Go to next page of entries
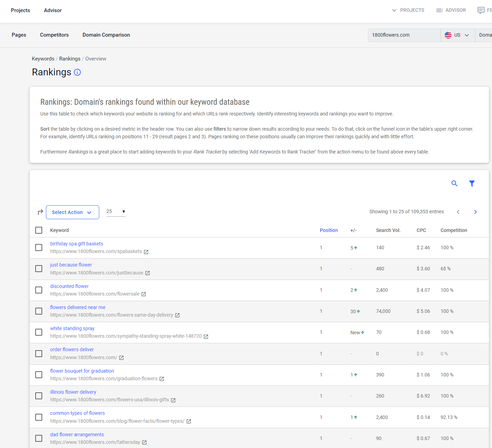 (x=475, y=212)
